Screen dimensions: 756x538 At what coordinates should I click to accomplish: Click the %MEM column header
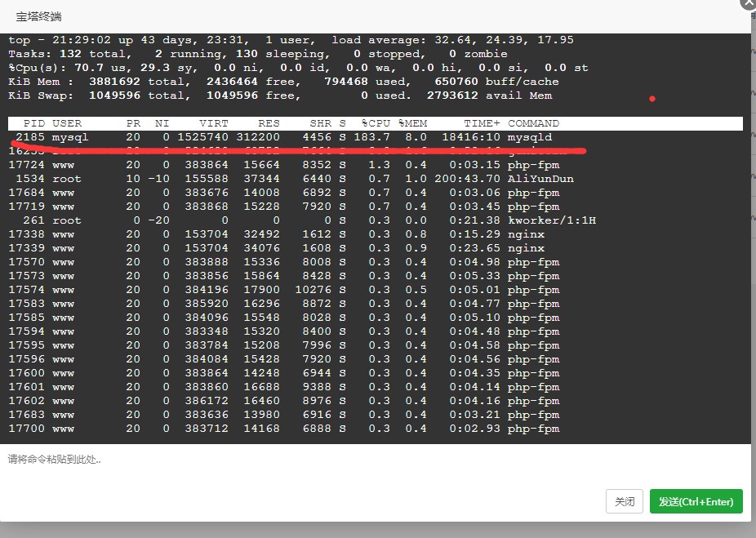[412, 124]
